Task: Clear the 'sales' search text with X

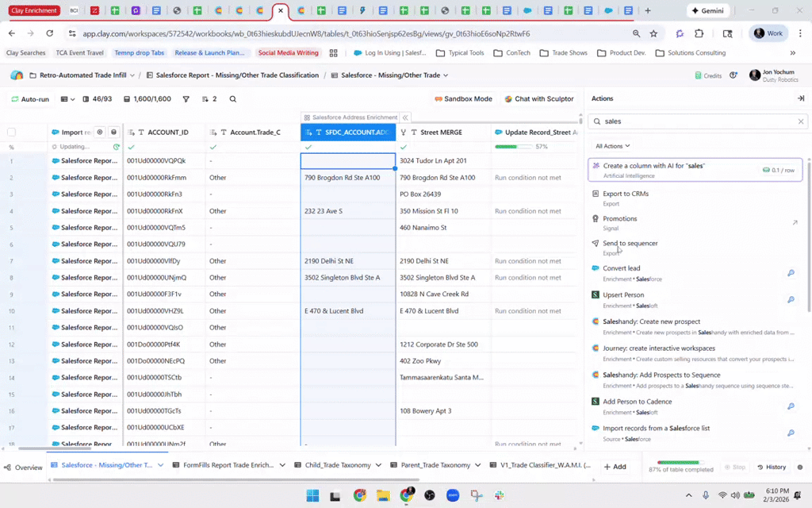Action: [800, 121]
